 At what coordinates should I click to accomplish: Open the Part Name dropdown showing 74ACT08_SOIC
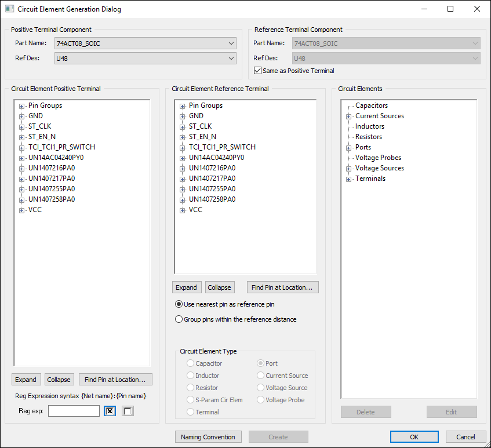(231, 43)
